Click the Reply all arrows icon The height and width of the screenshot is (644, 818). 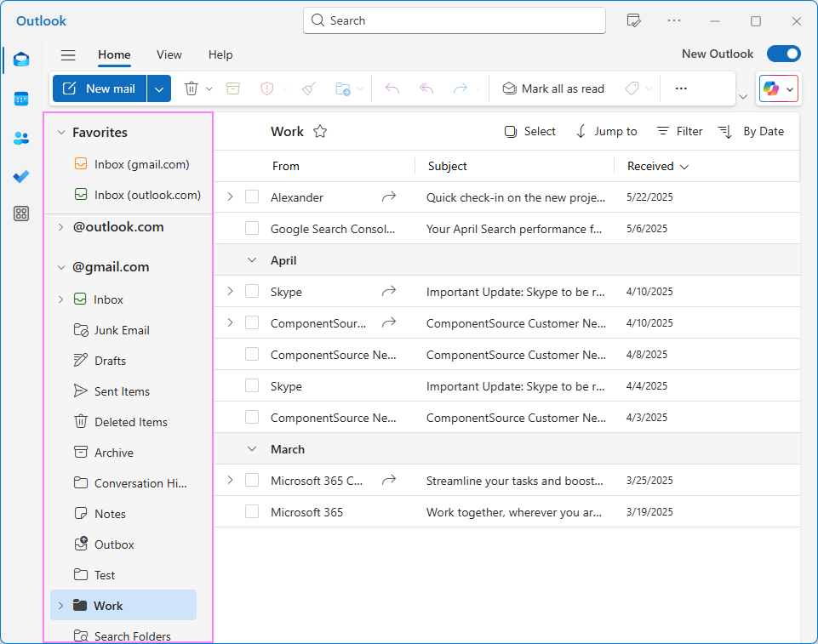pos(426,88)
